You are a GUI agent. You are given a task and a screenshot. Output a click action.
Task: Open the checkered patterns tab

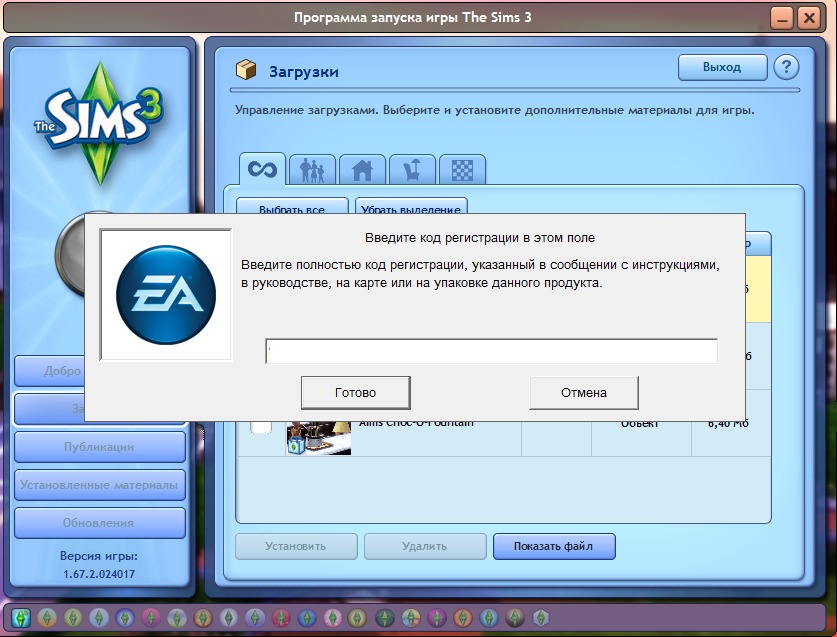coord(462,170)
